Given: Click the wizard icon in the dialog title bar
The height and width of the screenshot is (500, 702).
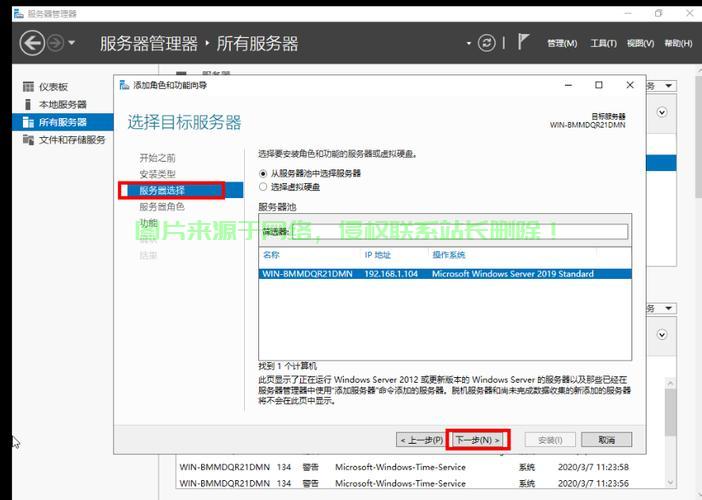Looking at the screenshot, I should click(x=124, y=85).
